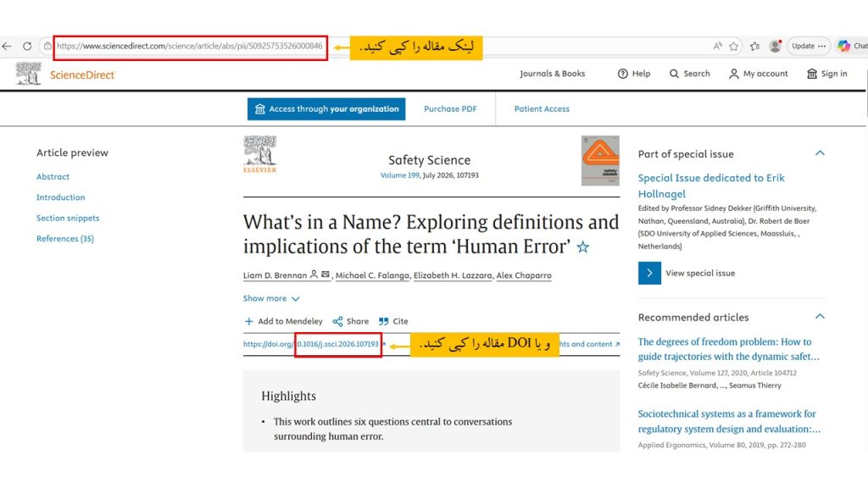Image resolution: width=868 pixels, height=488 pixels.
Task: Click the ScienceDirect tree logo
Action: [x=28, y=74]
